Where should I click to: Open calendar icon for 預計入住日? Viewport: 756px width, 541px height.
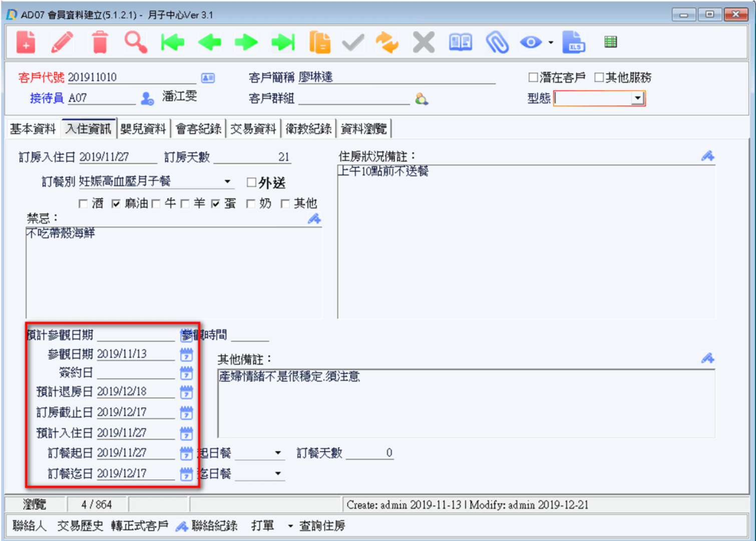click(186, 433)
